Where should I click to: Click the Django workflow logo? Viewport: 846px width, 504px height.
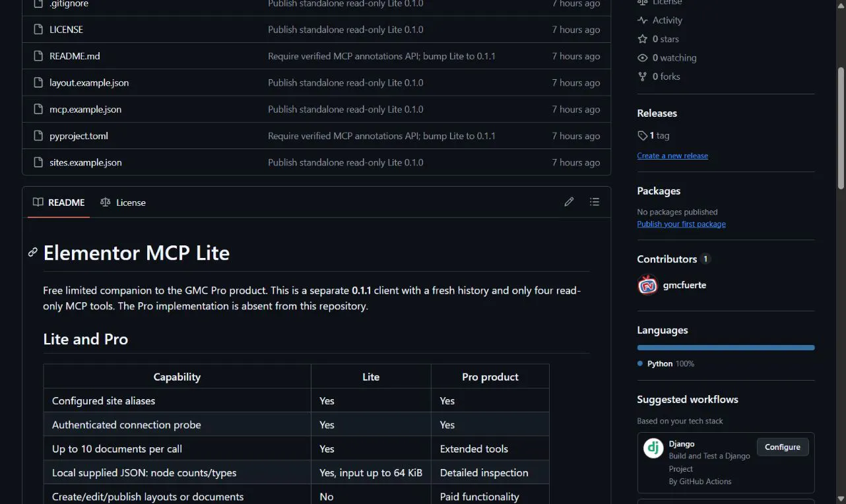(x=653, y=449)
